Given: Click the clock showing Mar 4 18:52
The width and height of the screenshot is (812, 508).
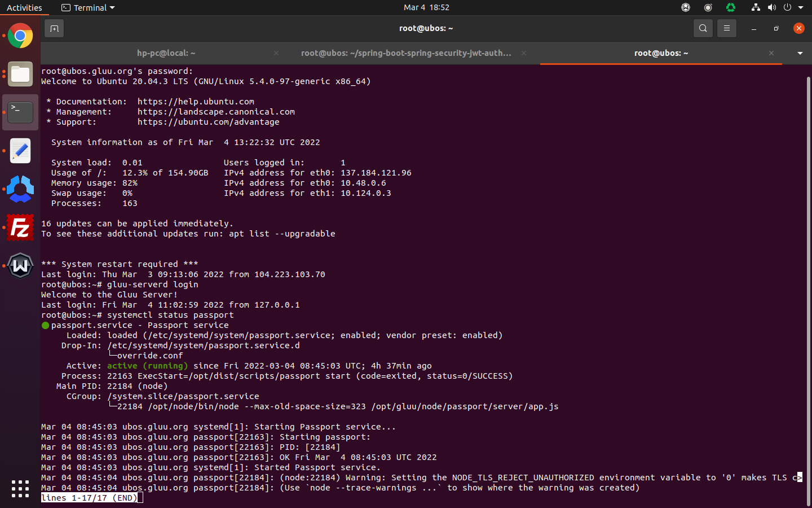Looking at the screenshot, I should click(x=426, y=7).
